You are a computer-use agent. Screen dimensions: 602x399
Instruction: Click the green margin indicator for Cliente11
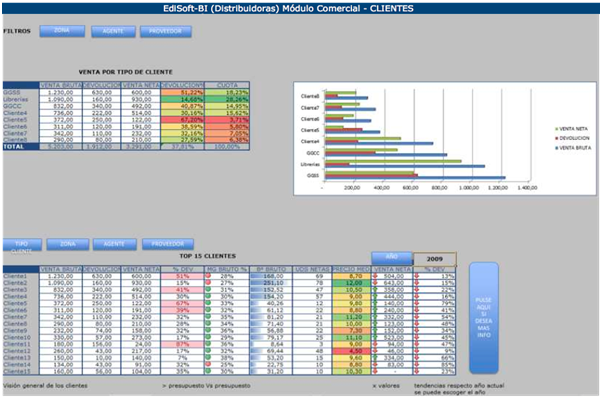click(208, 344)
